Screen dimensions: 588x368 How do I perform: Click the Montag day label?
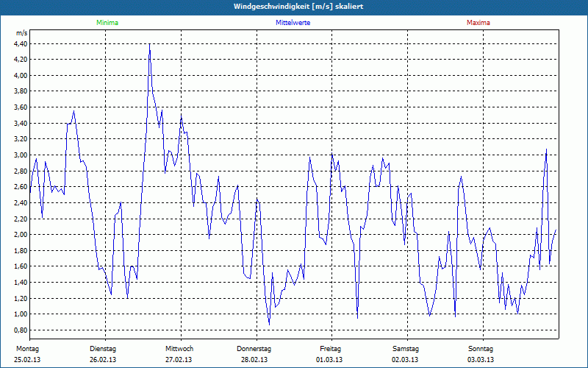pos(27,349)
